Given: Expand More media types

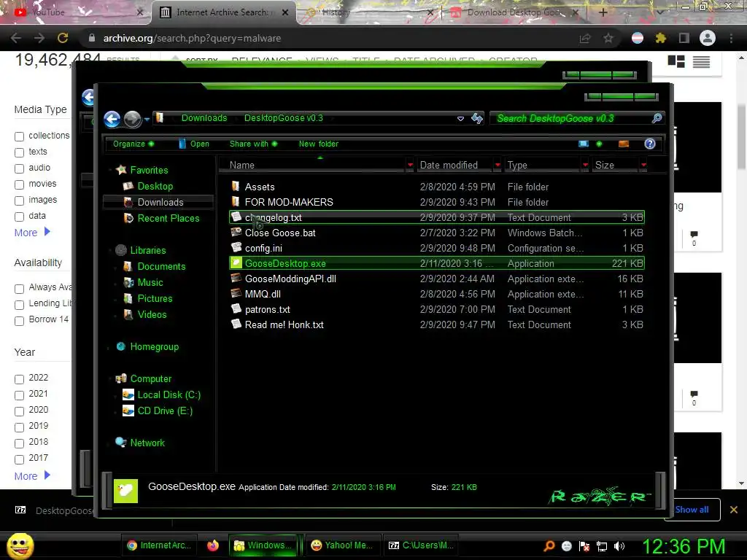Looking at the screenshot, I should click(x=32, y=233).
